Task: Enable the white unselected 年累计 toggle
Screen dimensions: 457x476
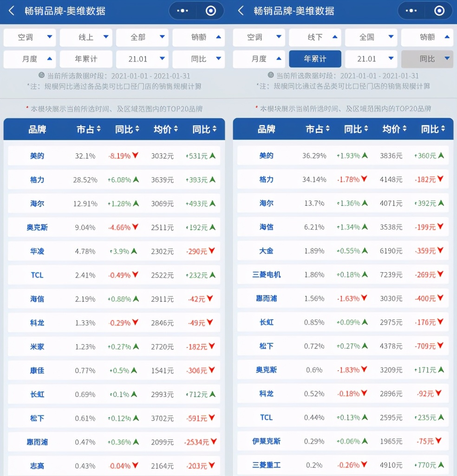Action: [86, 59]
